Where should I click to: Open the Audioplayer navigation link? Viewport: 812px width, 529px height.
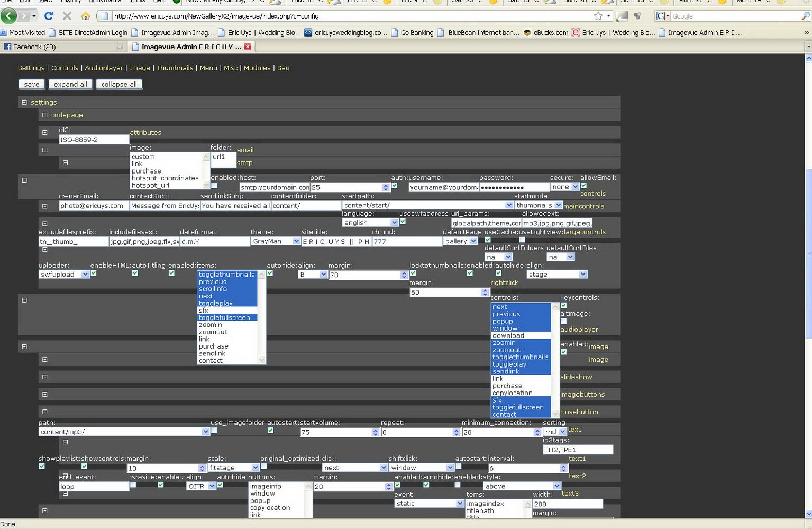click(104, 68)
